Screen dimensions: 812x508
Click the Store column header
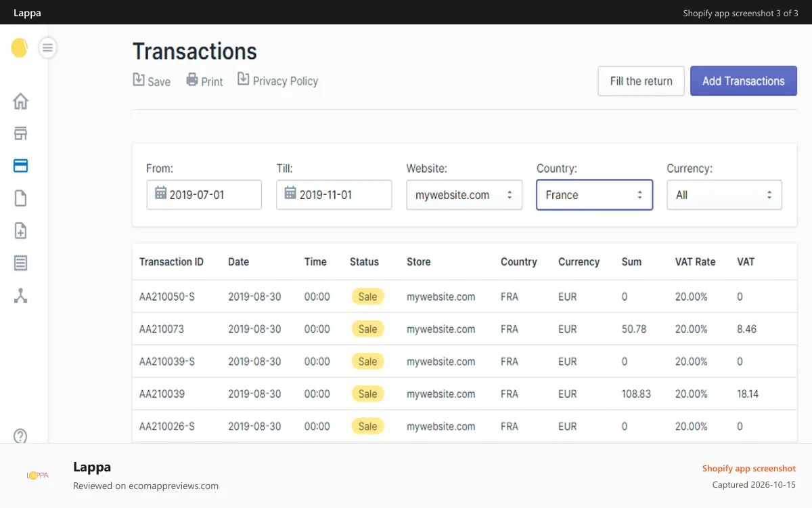(419, 261)
